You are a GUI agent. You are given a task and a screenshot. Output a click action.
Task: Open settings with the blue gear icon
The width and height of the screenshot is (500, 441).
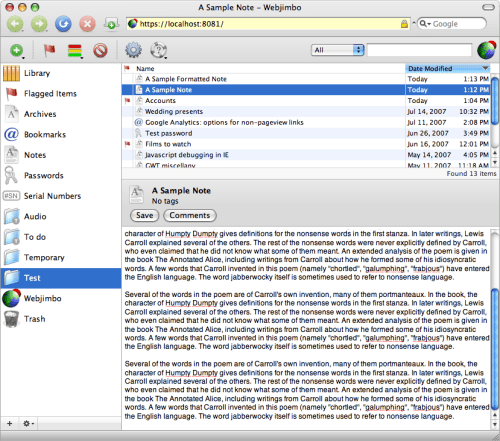[133, 50]
